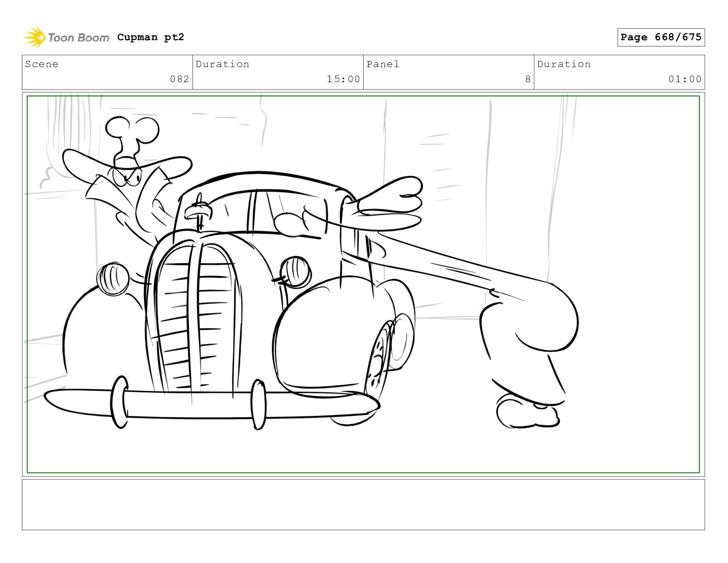The height and width of the screenshot is (563, 728).
Task: Click the storyboard panel drawing of the car
Action: coord(363,284)
